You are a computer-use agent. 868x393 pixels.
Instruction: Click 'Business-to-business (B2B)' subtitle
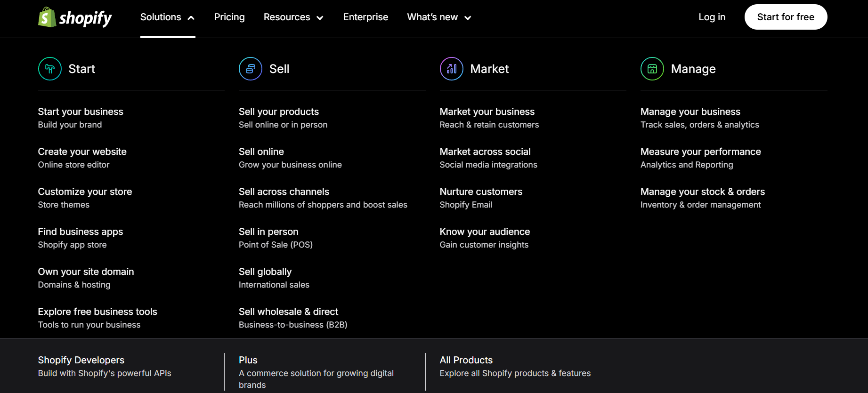293,325
